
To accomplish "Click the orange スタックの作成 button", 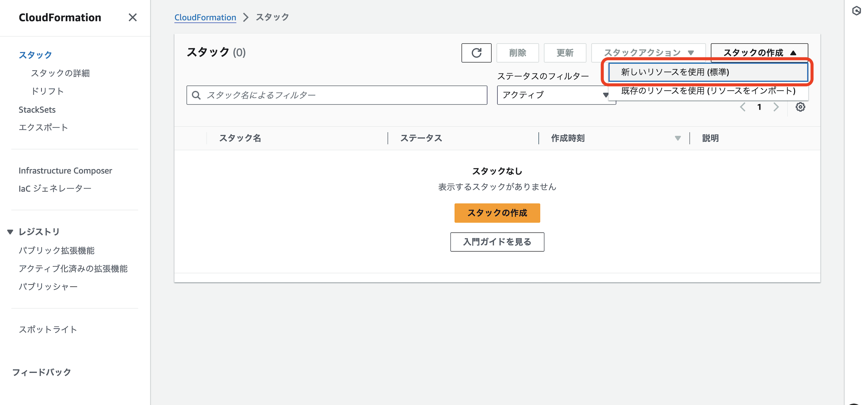I will (x=497, y=213).
